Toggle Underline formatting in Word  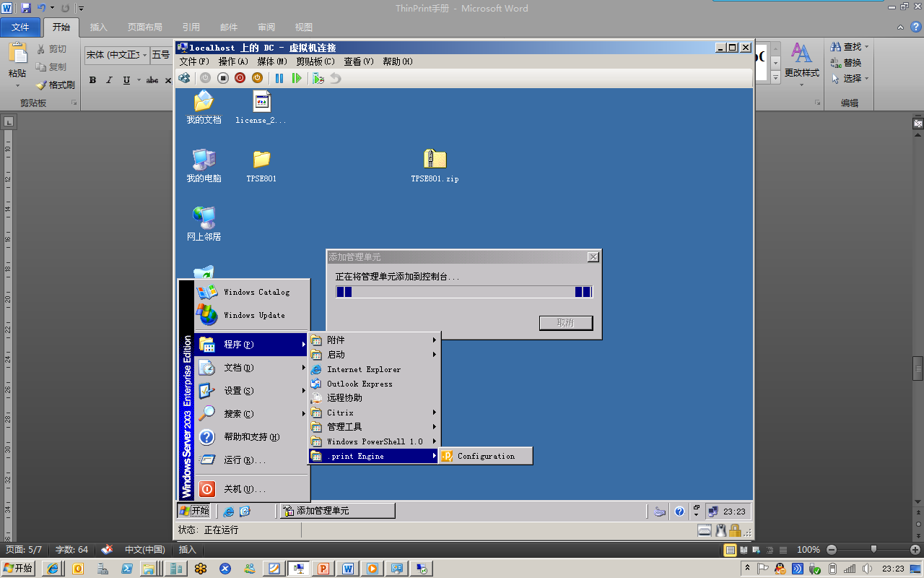(x=126, y=80)
